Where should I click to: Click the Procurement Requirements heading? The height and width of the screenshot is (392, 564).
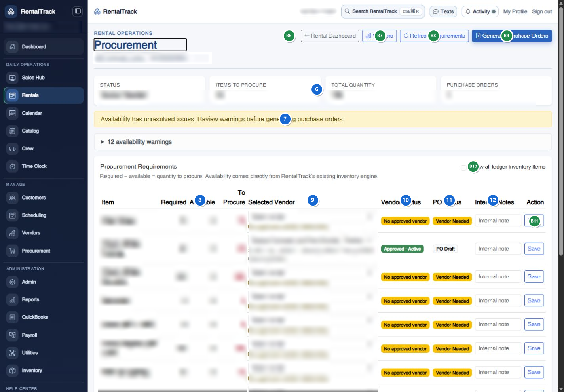point(139,167)
